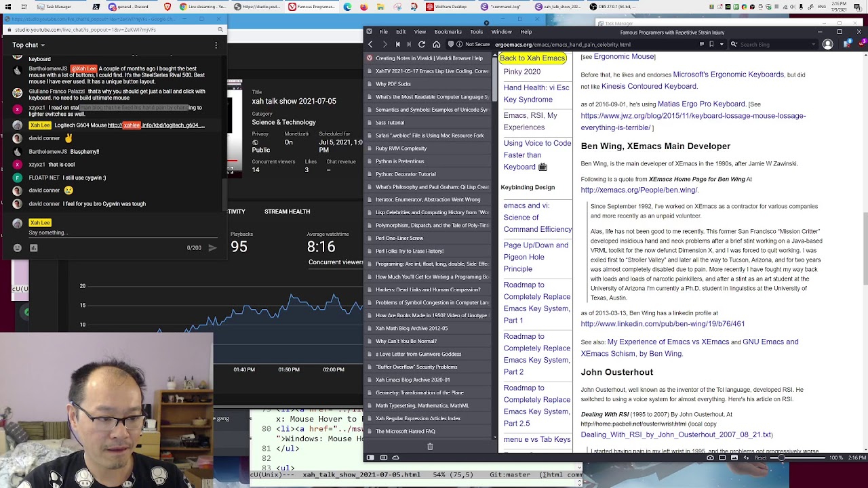The image size is (868, 488).
Task: Open Top chat dropdown in YouTube chat
Action: click(28, 45)
